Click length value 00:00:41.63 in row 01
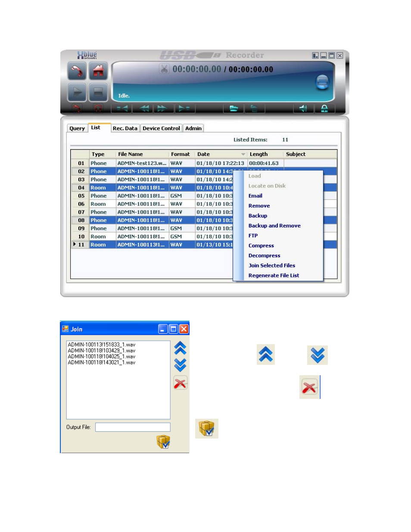This screenshot has width=411, height=532. click(x=264, y=163)
